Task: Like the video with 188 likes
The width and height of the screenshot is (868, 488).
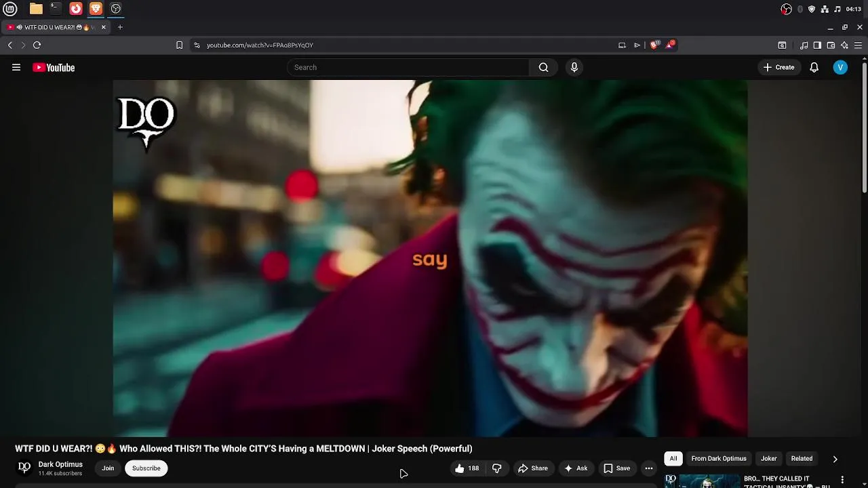Action: click(x=467, y=468)
